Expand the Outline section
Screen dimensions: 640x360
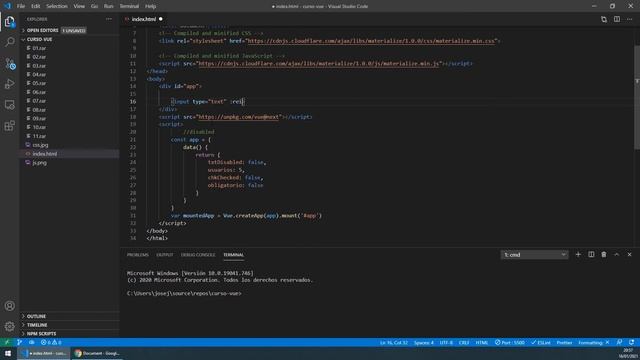pos(36,316)
